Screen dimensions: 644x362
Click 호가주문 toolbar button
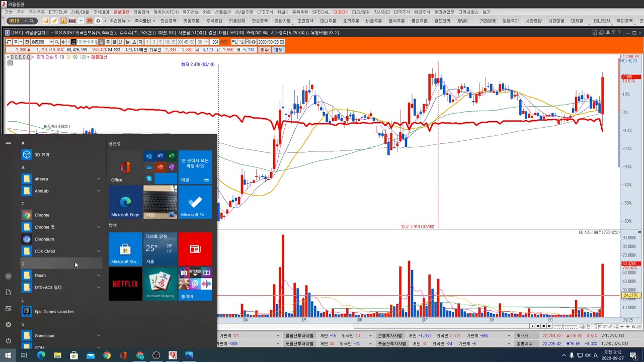pyautogui.click(x=351, y=21)
